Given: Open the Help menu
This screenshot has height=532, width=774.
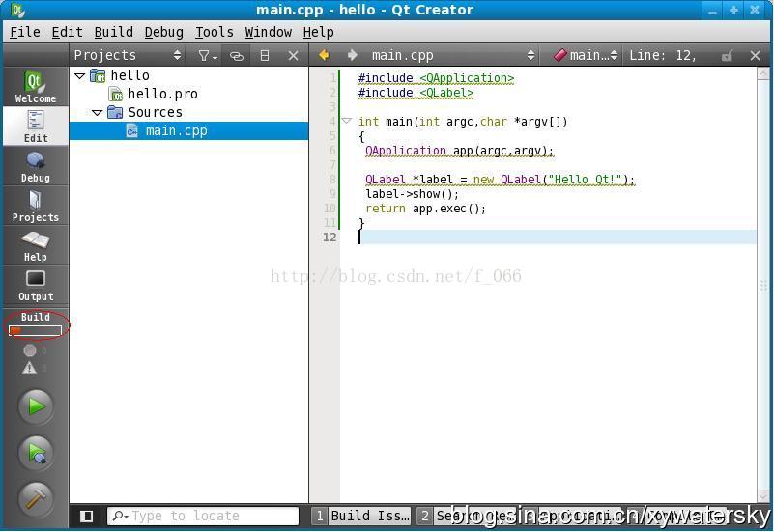Looking at the screenshot, I should (x=318, y=32).
